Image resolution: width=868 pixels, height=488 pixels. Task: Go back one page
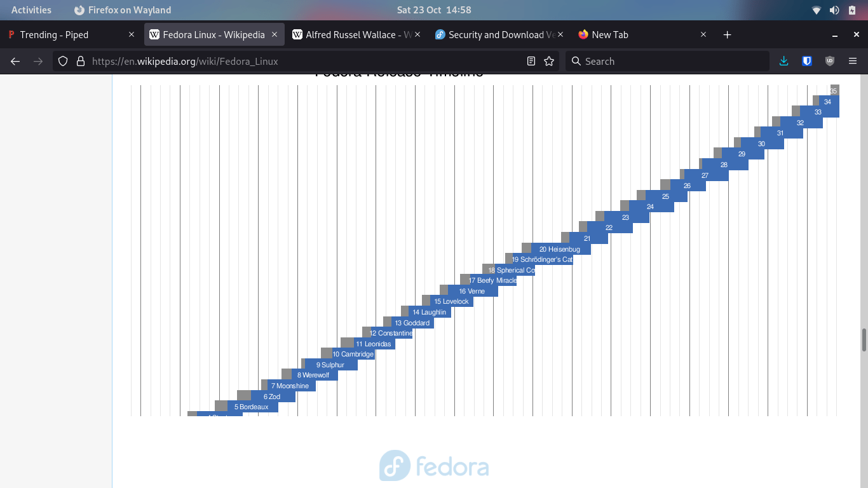tap(15, 61)
